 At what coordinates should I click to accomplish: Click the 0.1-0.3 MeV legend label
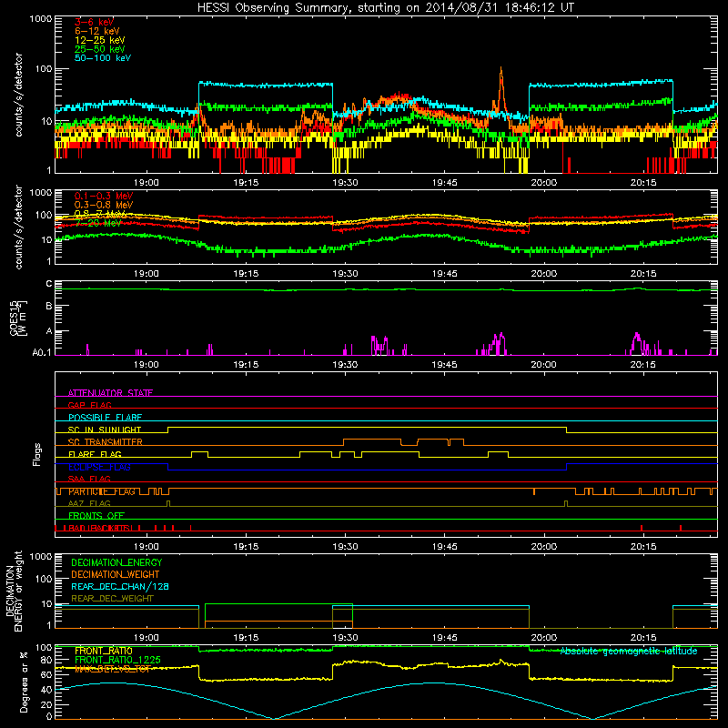[104, 196]
